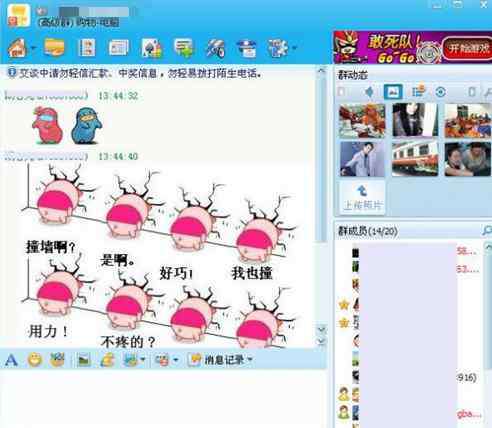Click the member list scroll up arrow
Screen dimensions: 492x428
click(488, 247)
